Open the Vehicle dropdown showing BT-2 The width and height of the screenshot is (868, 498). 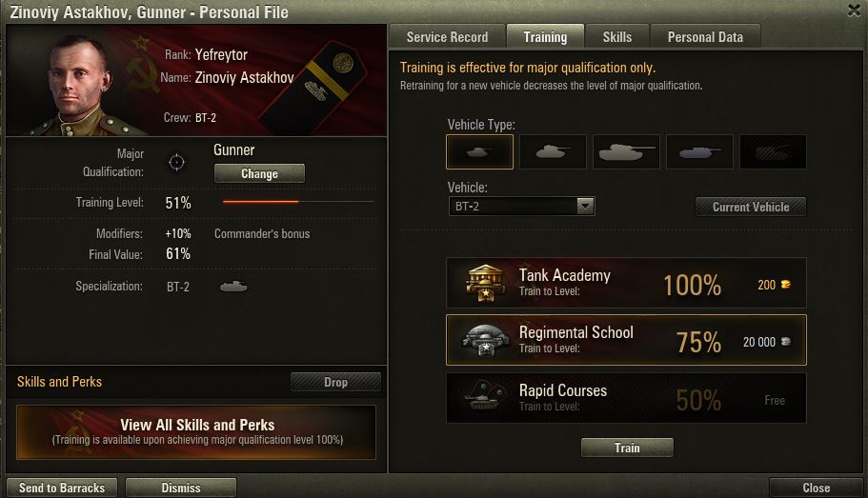coord(513,207)
